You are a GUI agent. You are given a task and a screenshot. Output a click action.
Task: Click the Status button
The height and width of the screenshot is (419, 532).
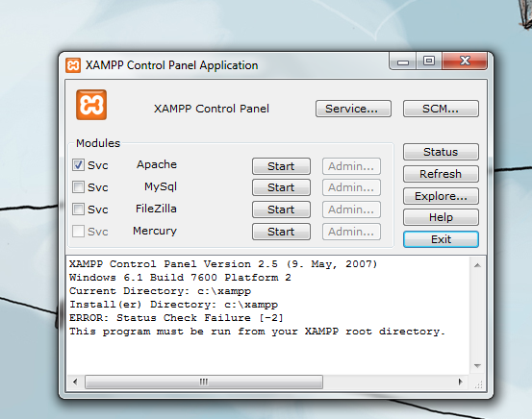coord(441,152)
